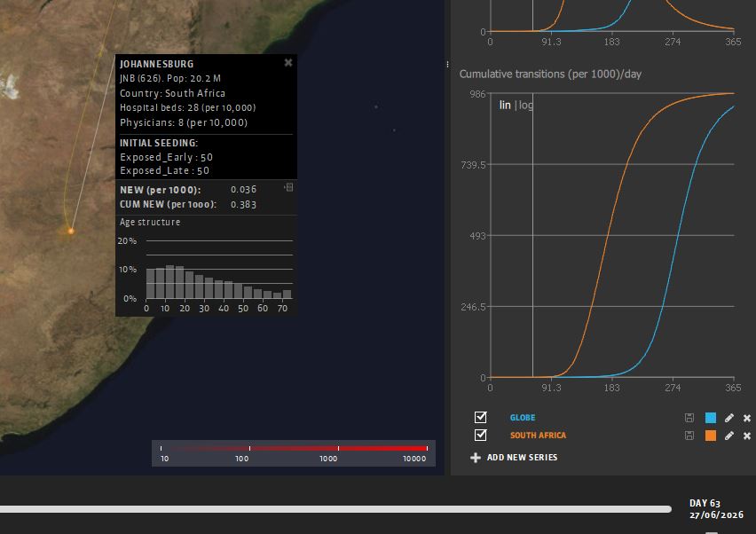Click the panel divider handle dots

point(447,64)
